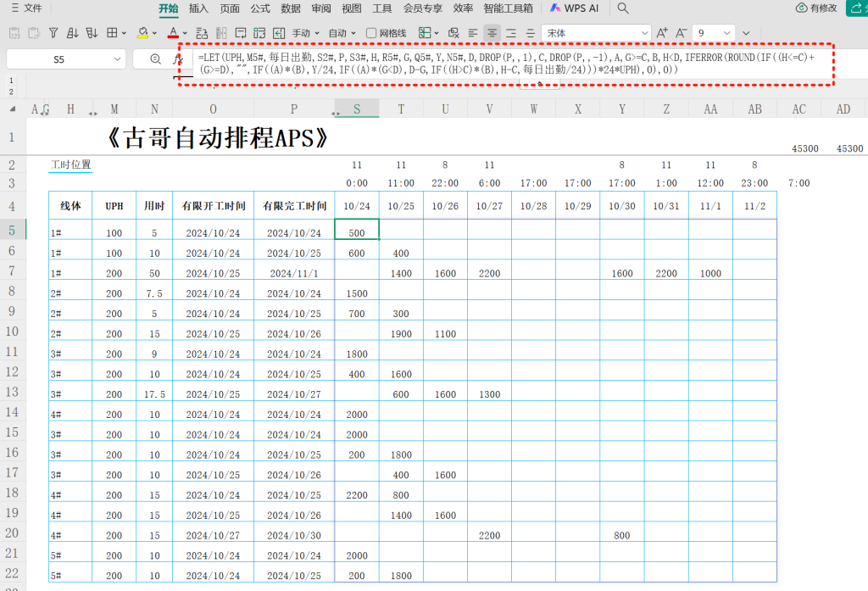
Task: Open the 会员专享 tab
Action: point(422,8)
